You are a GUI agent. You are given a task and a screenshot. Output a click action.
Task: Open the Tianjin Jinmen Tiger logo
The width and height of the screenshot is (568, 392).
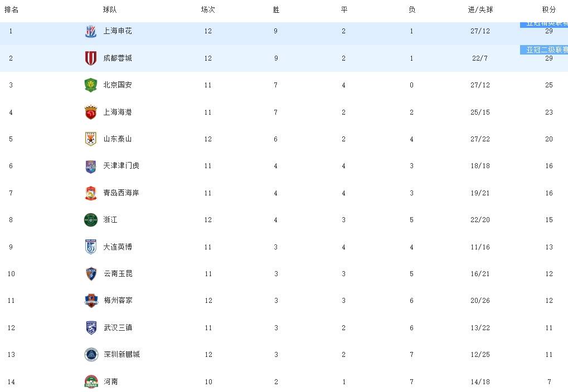(x=90, y=166)
